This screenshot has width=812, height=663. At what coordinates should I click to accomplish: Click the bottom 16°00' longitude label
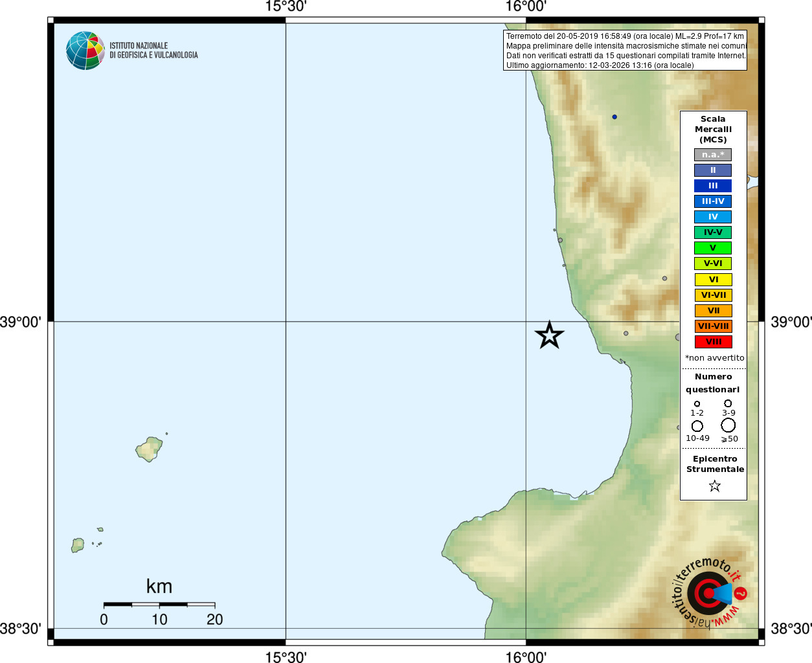coord(526,657)
